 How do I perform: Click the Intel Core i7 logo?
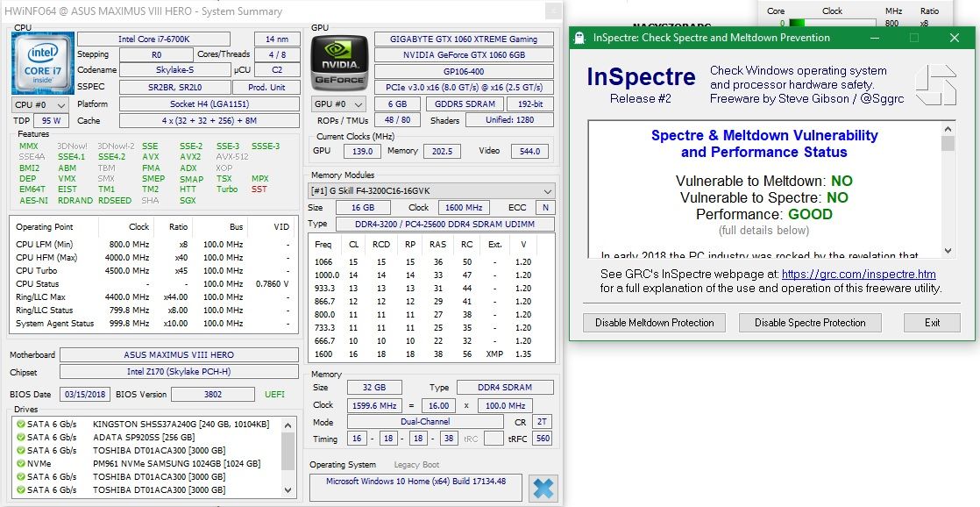pos(42,63)
